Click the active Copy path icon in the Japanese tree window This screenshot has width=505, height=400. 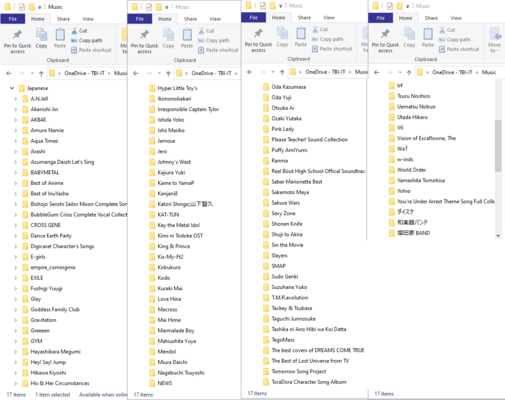coord(74,41)
